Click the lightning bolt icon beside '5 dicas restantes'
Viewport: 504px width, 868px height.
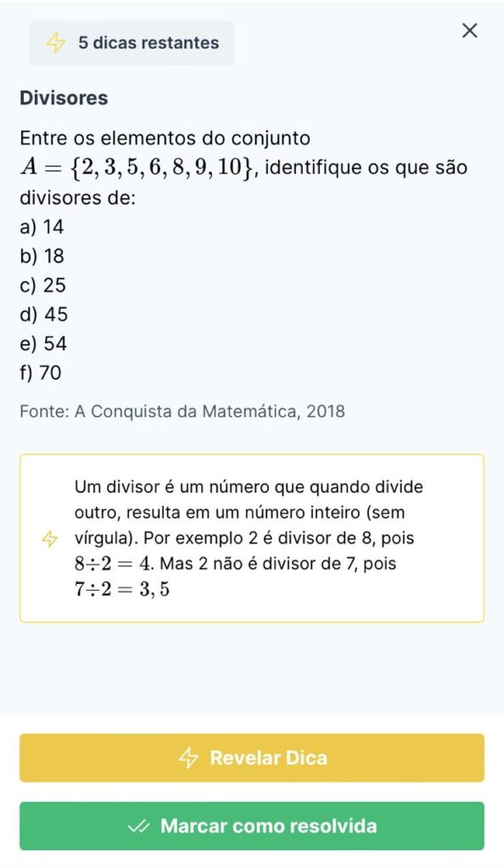tap(57, 41)
